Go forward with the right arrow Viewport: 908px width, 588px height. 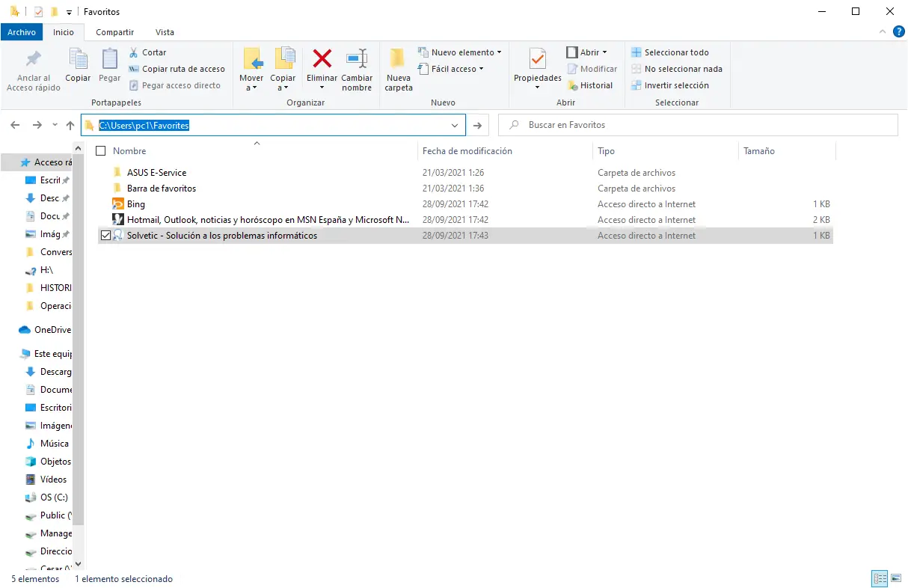tap(37, 125)
